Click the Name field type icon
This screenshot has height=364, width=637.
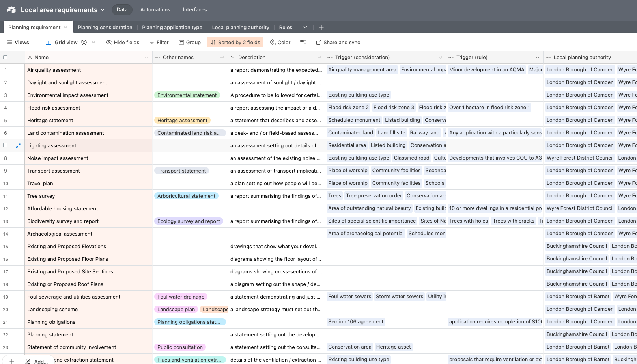coord(30,58)
